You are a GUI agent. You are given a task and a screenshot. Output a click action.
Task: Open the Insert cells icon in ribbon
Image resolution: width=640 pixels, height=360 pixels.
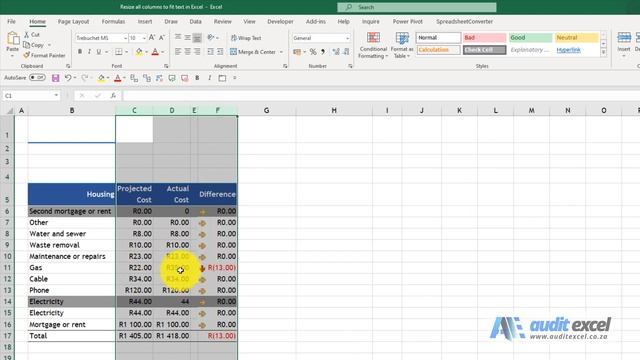tap(624, 38)
